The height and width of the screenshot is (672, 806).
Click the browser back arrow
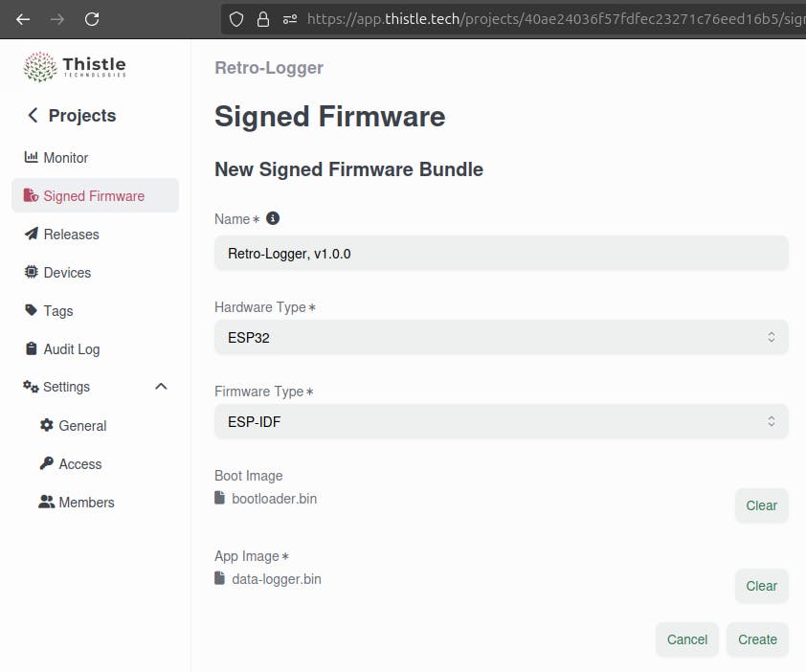coord(23,18)
